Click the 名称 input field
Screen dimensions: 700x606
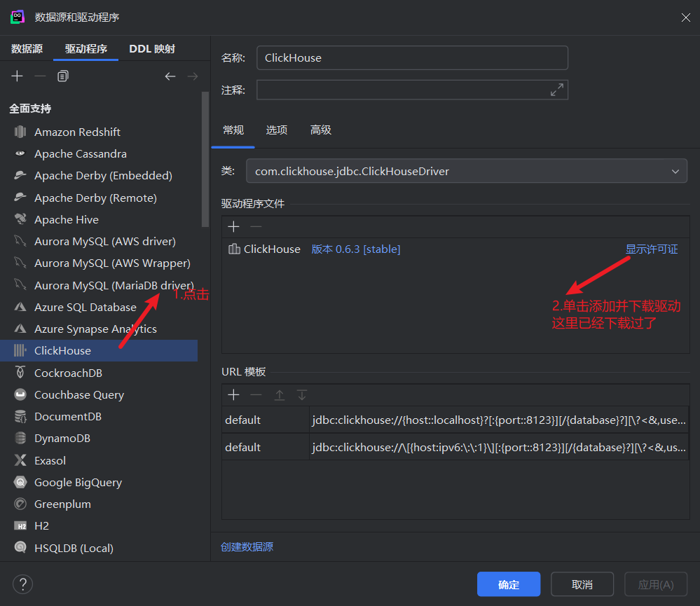[412, 57]
